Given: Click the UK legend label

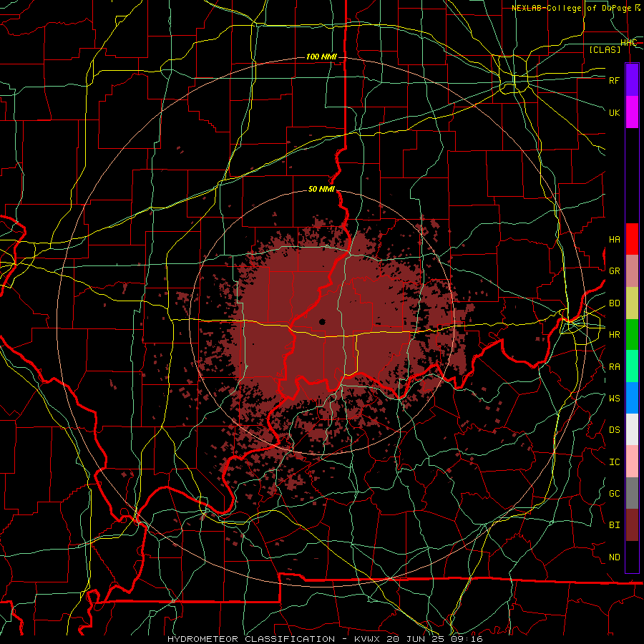Looking at the screenshot, I should (x=615, y=112).
